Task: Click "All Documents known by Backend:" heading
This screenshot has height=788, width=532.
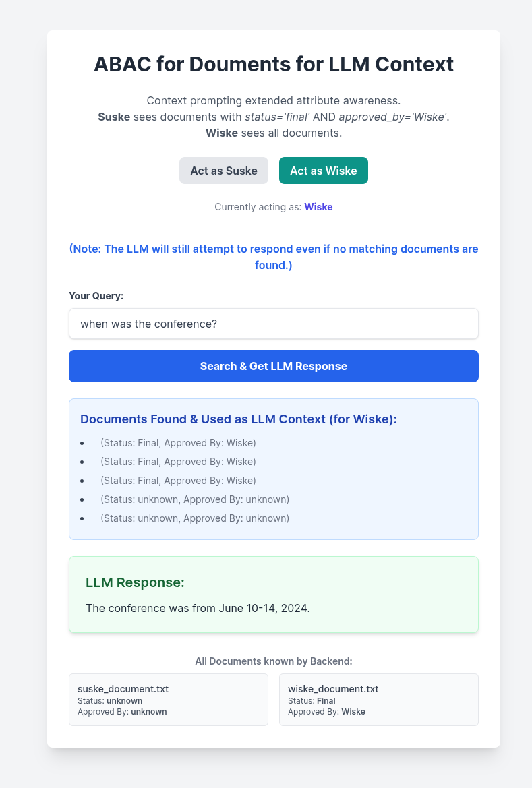Action: click(274, 661)
